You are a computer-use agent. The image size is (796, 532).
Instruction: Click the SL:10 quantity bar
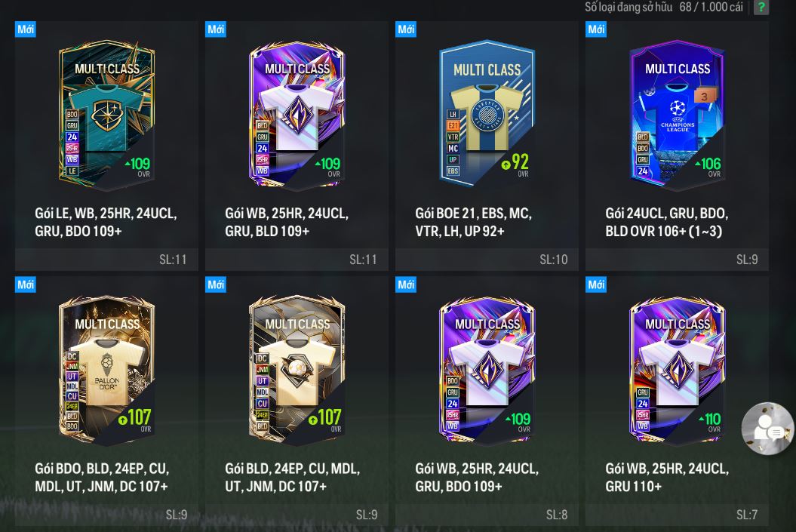pos(487,260)
